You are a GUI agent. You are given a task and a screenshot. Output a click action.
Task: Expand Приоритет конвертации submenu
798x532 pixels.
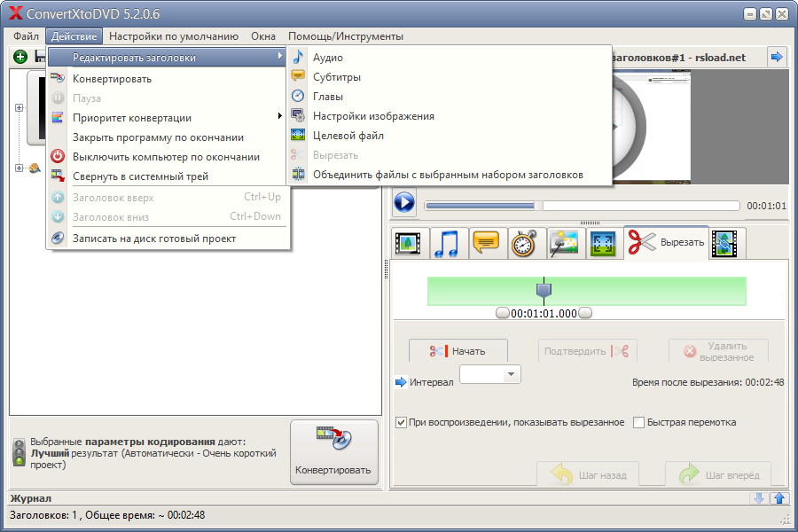168,118
